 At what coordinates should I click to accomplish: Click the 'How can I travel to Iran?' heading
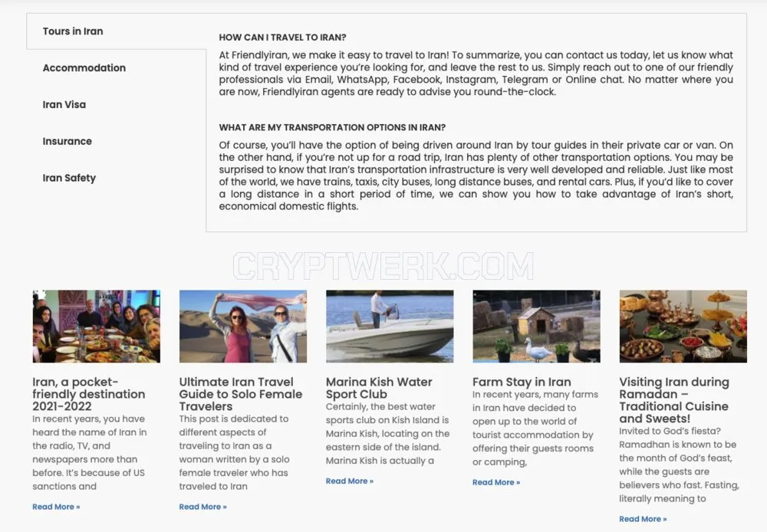[x=282, y=38]
